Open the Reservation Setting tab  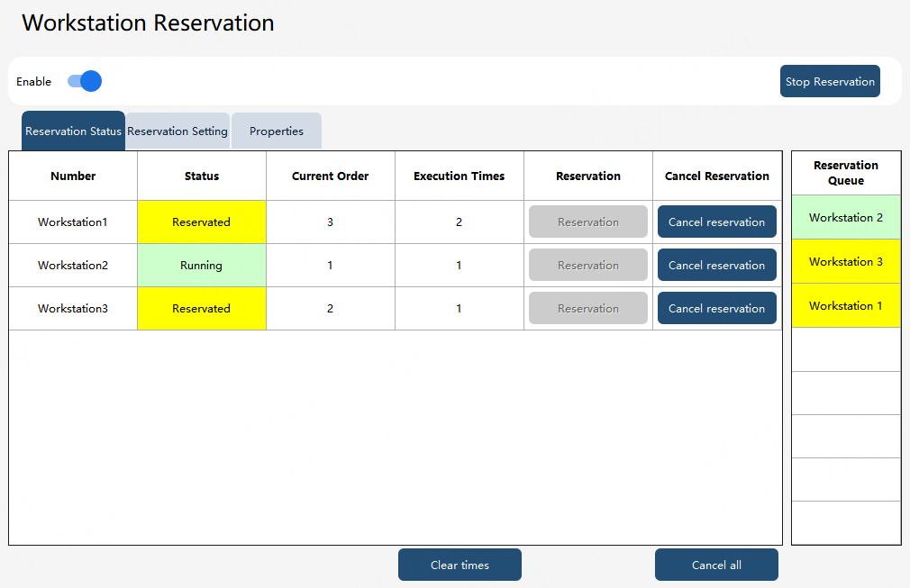[x=177, y=131]
